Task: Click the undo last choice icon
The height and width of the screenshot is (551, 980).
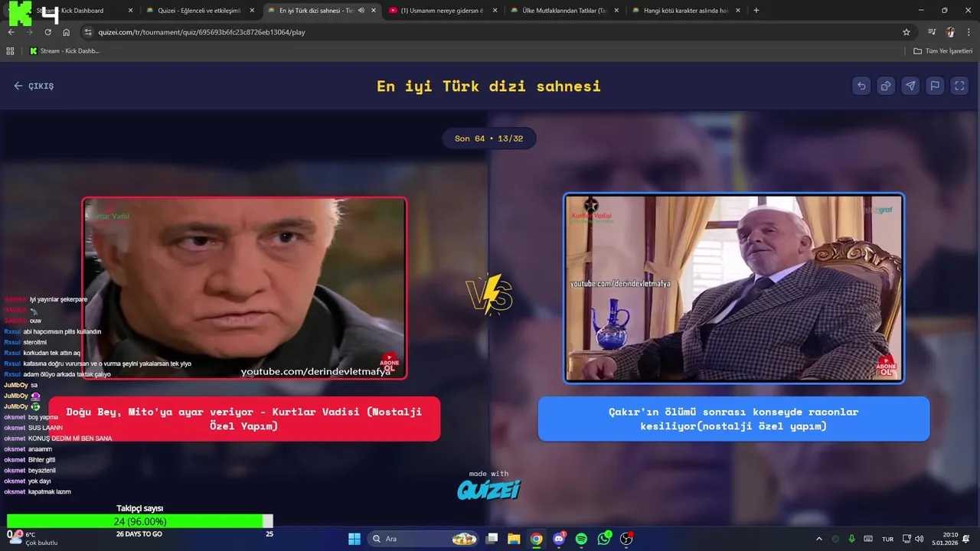Action: pyautogui.click(x=861, y=86)
